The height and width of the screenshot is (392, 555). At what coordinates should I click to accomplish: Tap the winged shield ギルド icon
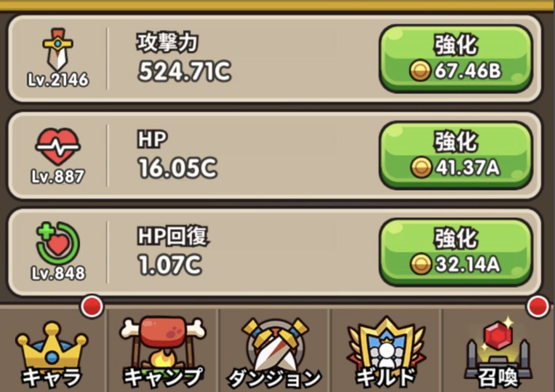click(386, 343)
